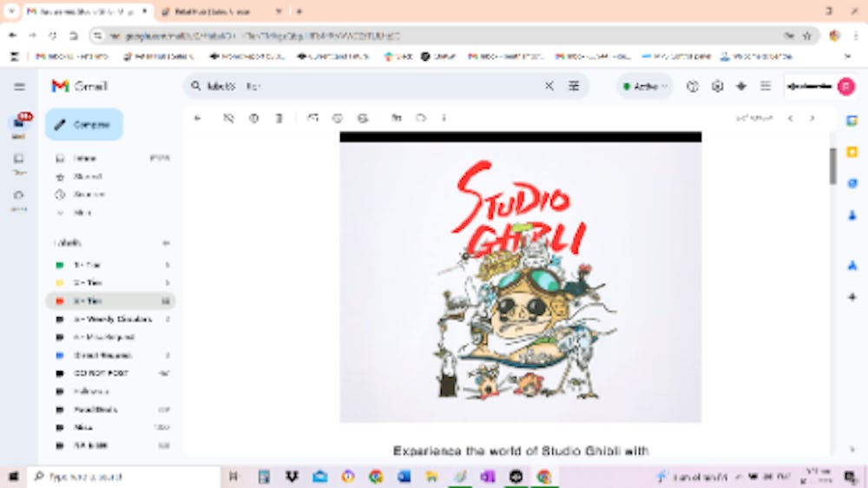
Task: Open the Gmail settings gear
Action: 718,87
